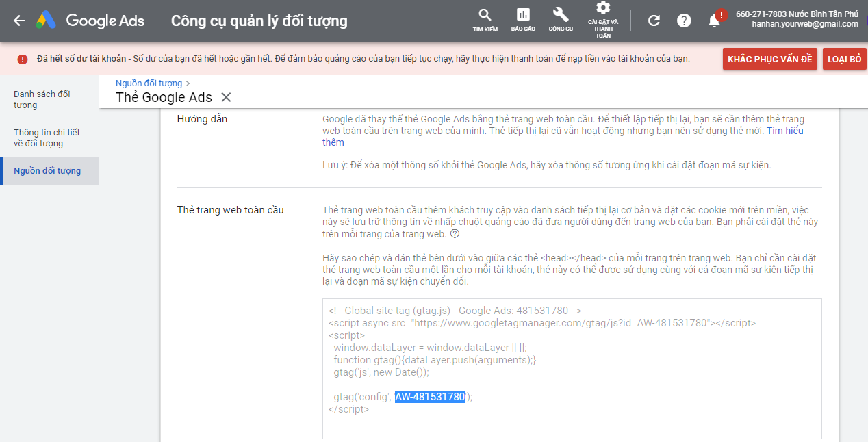
Task: Close the Thẻ Google Ads panel
Action: click(x=227, y=97)
